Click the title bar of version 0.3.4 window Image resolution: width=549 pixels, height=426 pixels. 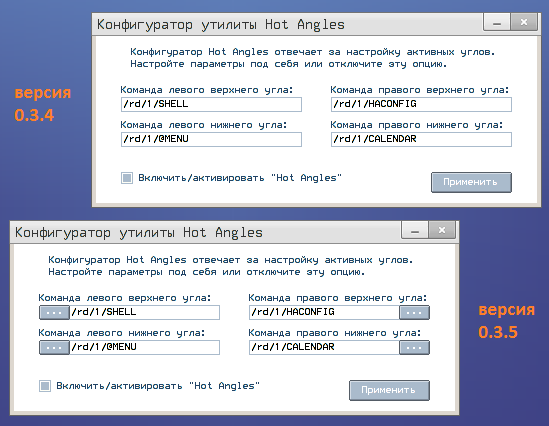287,25
